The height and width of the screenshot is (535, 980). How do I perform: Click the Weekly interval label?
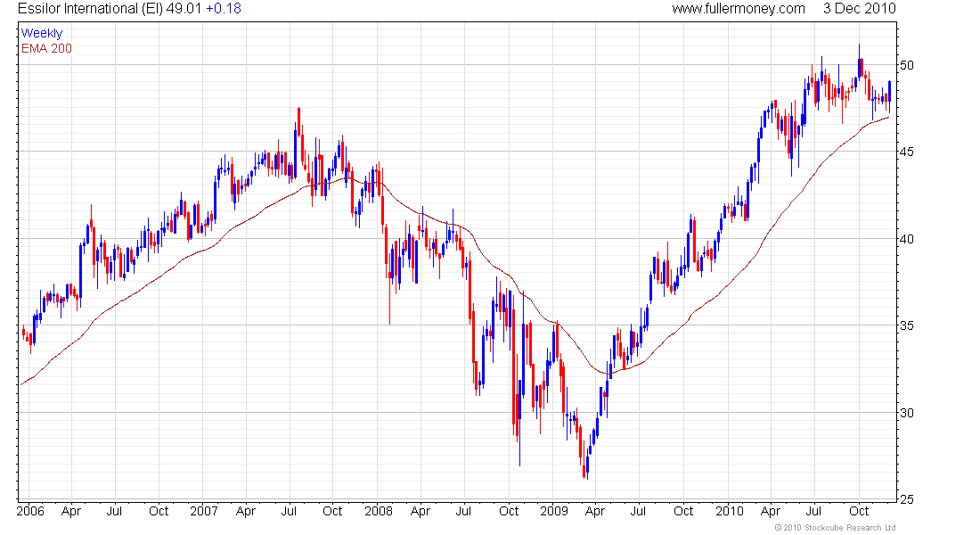42,33
